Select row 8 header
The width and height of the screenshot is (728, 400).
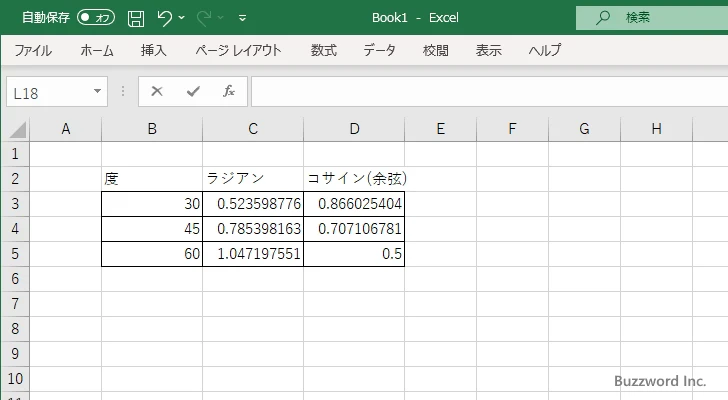pyautogui.click(x=15, y=329)
